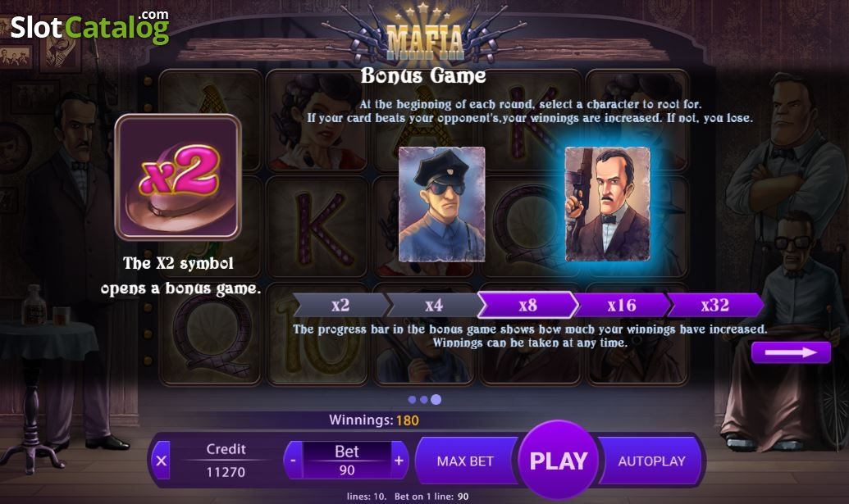Click the x2 progress bar step
Image resolution: width=849 pixels, height=504 pixels.
(x=340, y=306)
